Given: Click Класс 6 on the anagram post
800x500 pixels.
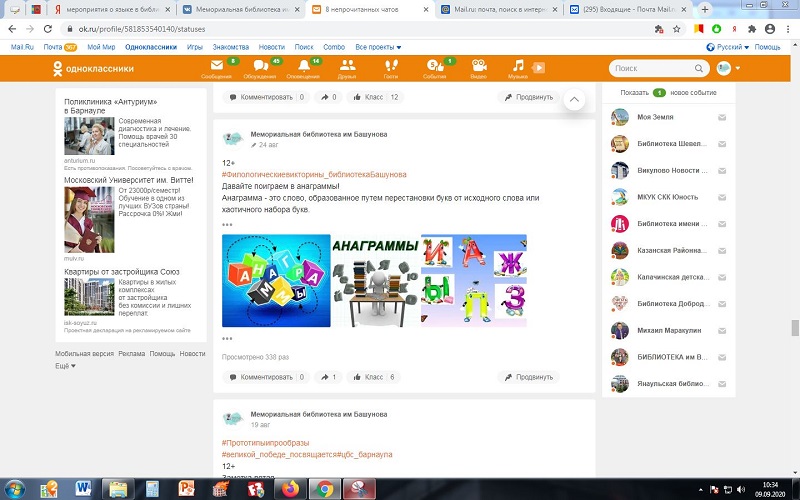Looking at the screenshot, I should pyautogui.click(x=373, y=378).
